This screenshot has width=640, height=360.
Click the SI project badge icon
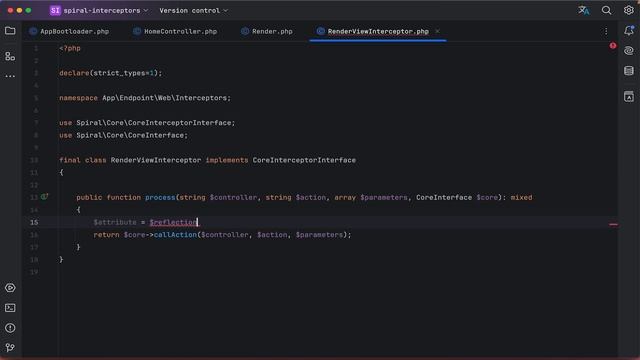point(55,11)
